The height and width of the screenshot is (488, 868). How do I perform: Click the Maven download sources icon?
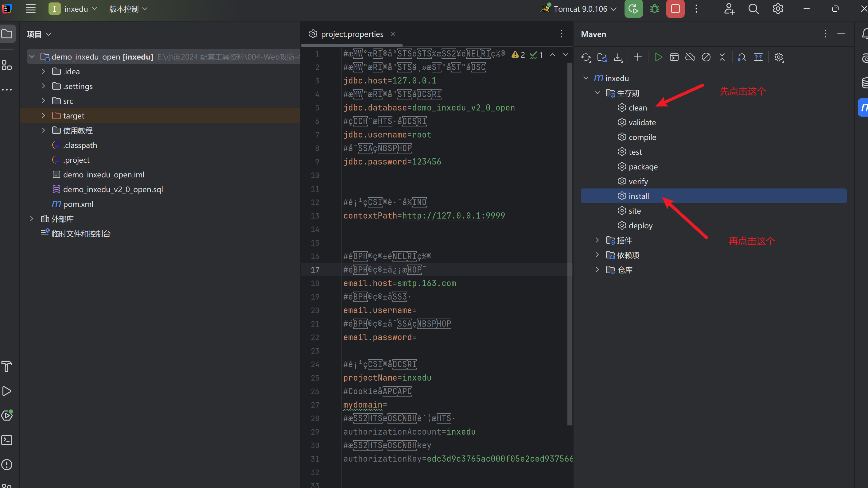click(618, 57)
